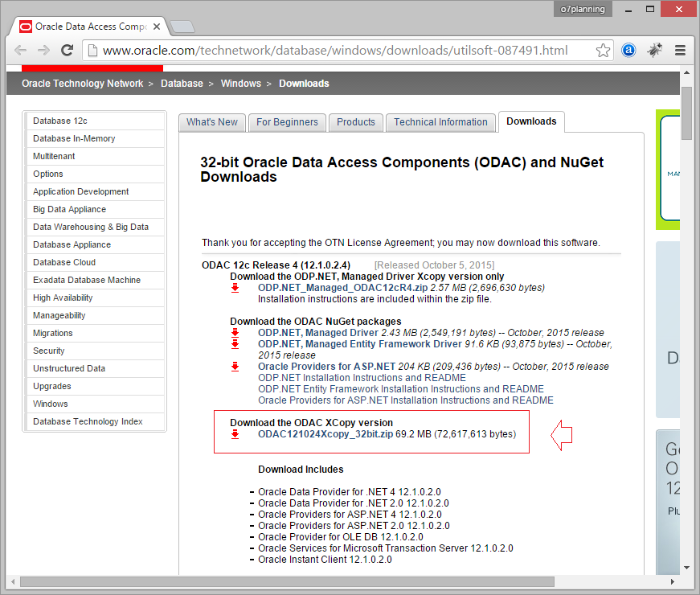700x595 pixels.
Task: Open Database Cloud sidebar item
Action: pyautogui.click(x=95, y=263)
